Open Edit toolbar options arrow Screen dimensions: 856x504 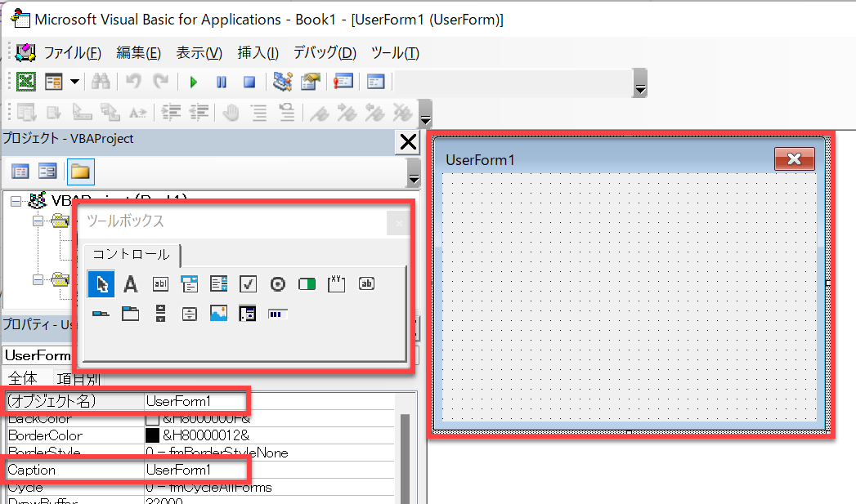coord(425,114)
